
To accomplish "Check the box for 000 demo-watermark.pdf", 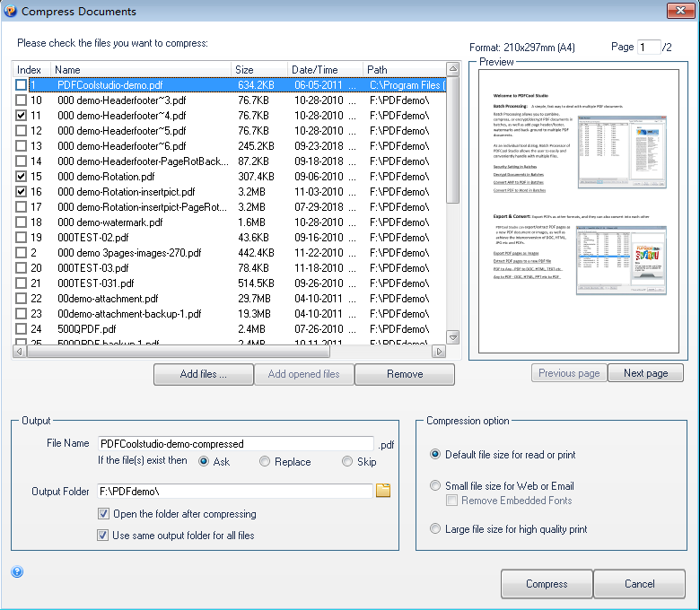I will (x=21, y=222).
